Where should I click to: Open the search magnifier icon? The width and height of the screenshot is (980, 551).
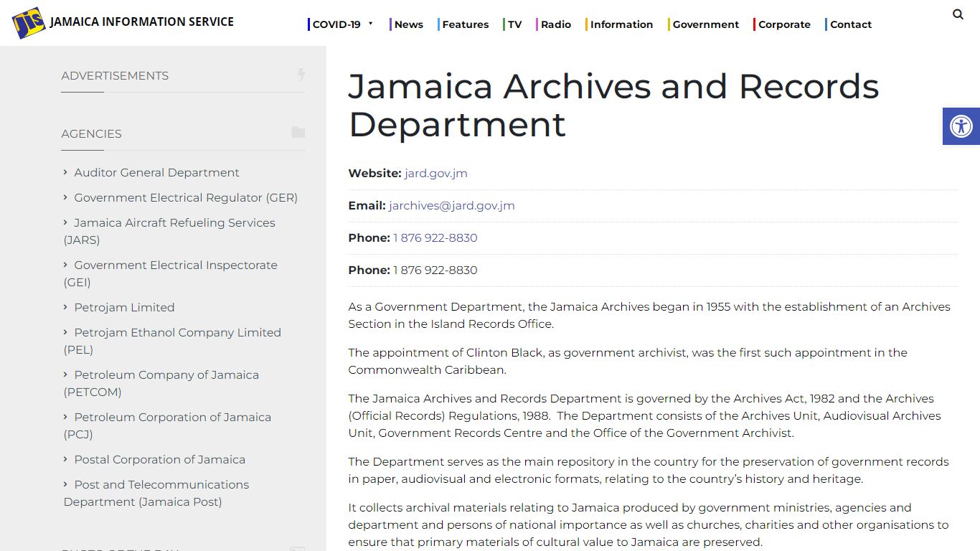coord(958,14)
